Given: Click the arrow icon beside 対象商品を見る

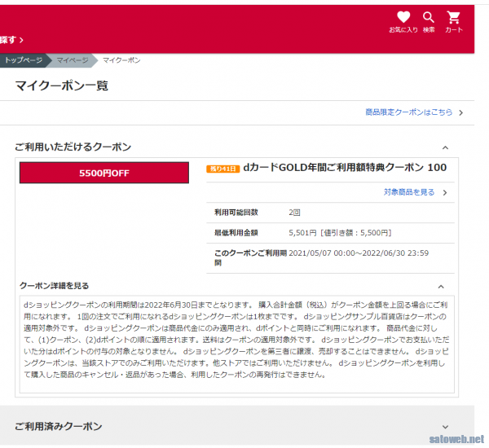Looking at the screenshot, I should (x=445, y=193).
